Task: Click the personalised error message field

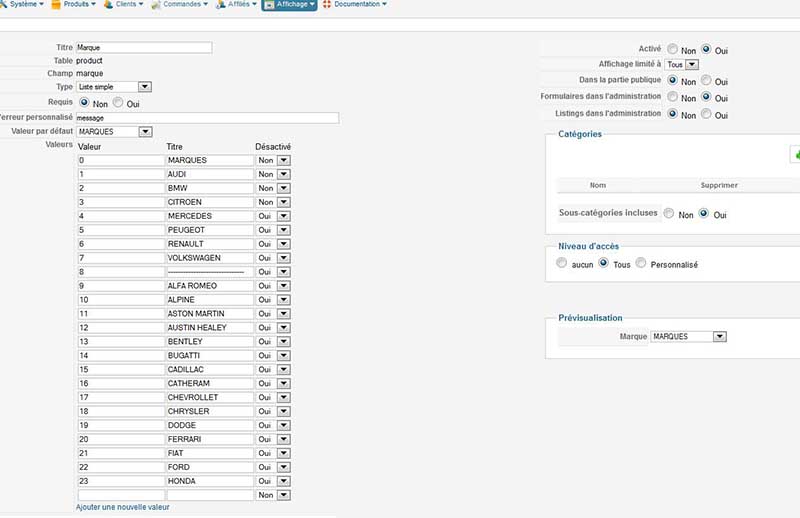Action: (207, 118)
